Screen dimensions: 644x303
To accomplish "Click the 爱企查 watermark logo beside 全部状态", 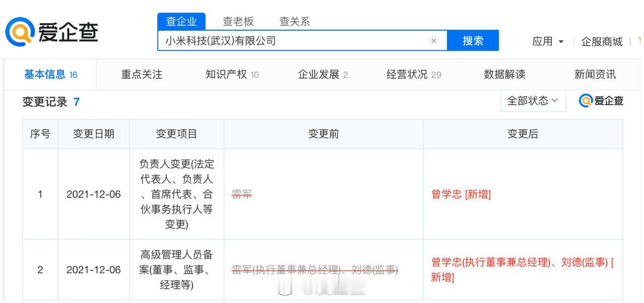I will coord(601,101).
